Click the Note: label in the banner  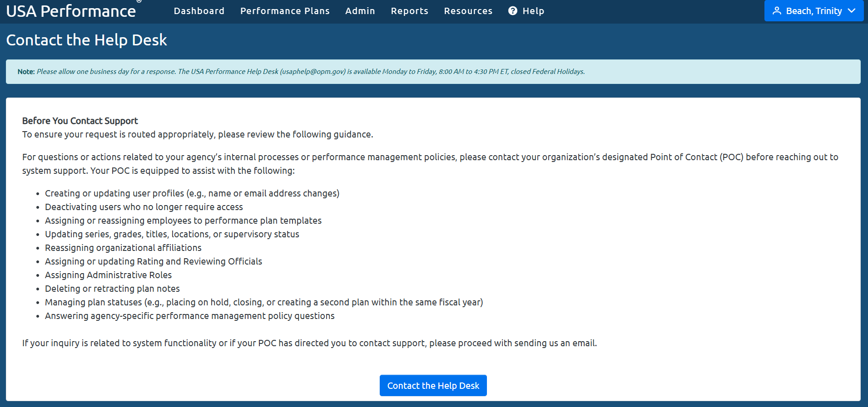point(26,72)
